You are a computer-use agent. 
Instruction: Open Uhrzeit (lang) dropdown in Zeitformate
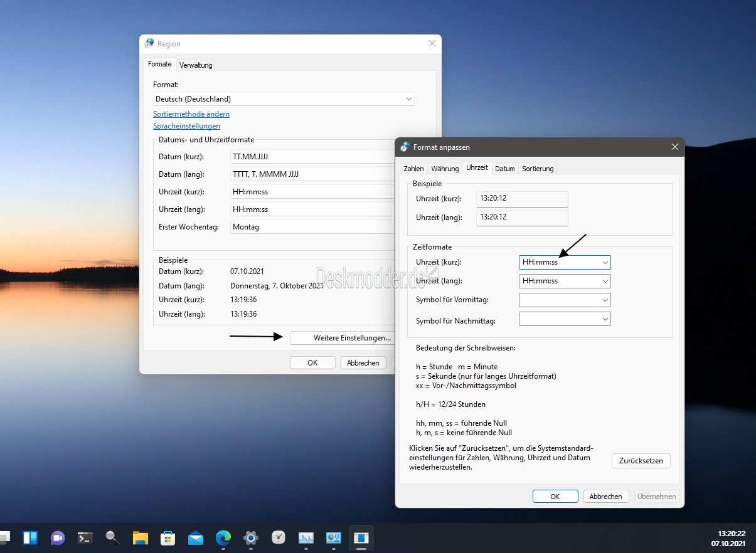[x=565, y=281]
